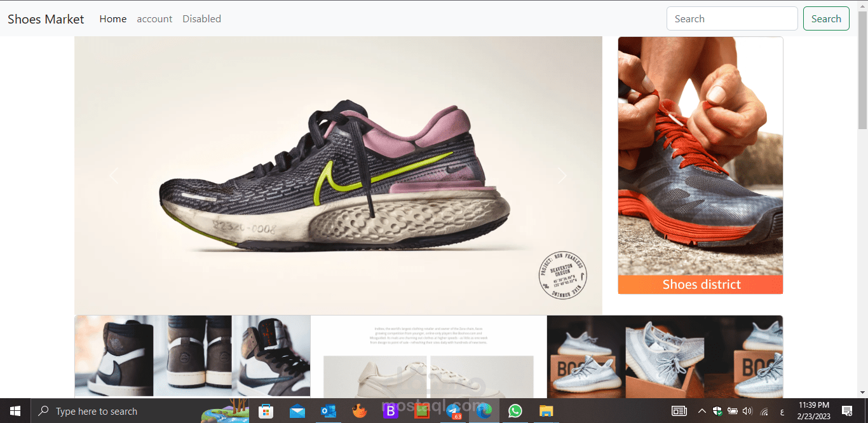Open the purple Bootstrap Studio taskbar icon
Screen dimensions: 868x423
click(x=391, y=412)
